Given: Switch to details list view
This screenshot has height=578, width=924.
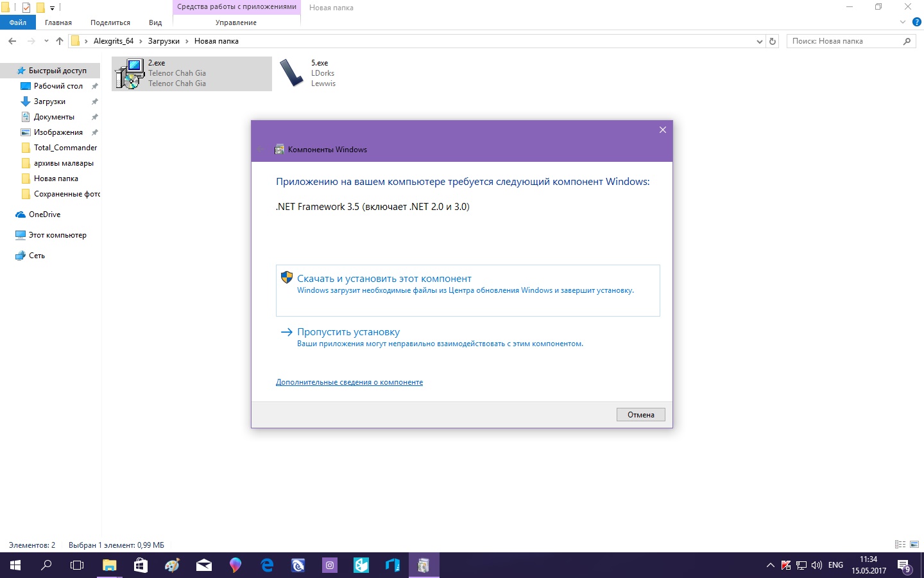Looking at the screenshot, I should (x=900, y=545).
